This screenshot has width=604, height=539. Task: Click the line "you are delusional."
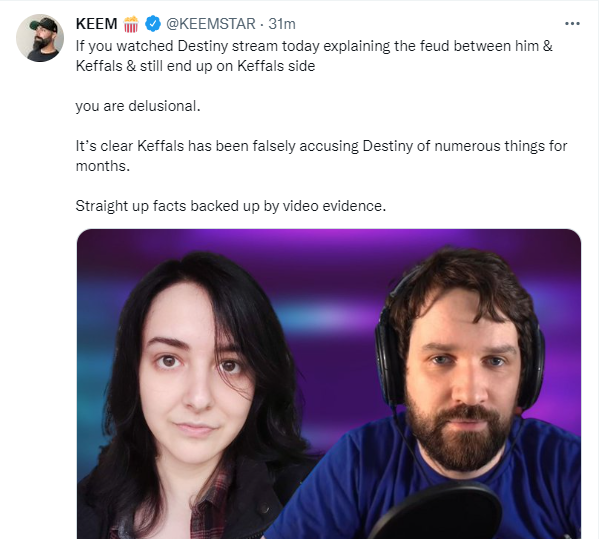click(138, 106)
